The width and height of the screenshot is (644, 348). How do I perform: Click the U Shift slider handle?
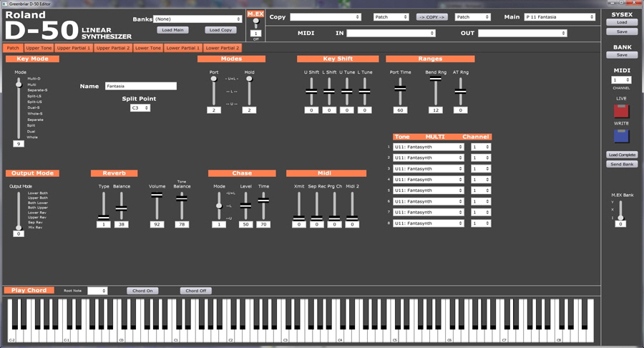coord(311,91)
